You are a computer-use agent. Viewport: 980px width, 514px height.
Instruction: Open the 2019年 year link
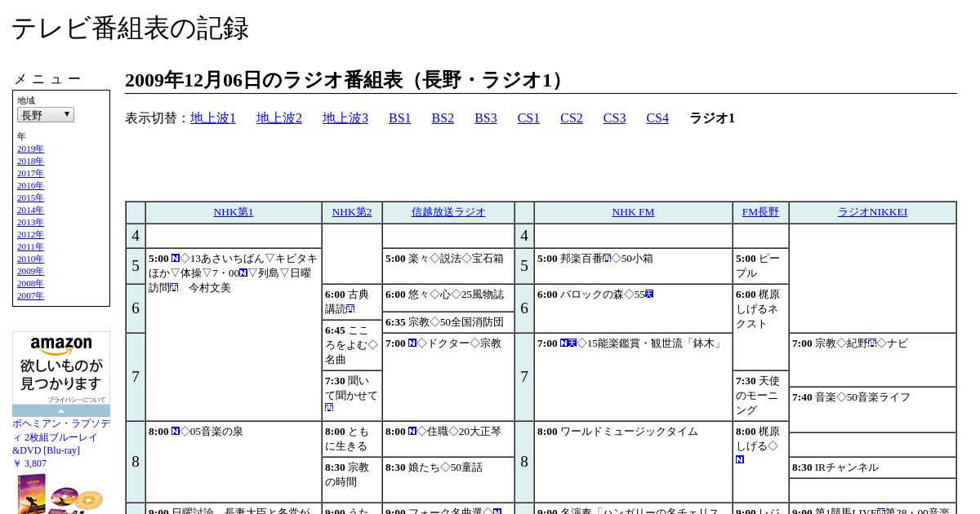coord(30,148)
